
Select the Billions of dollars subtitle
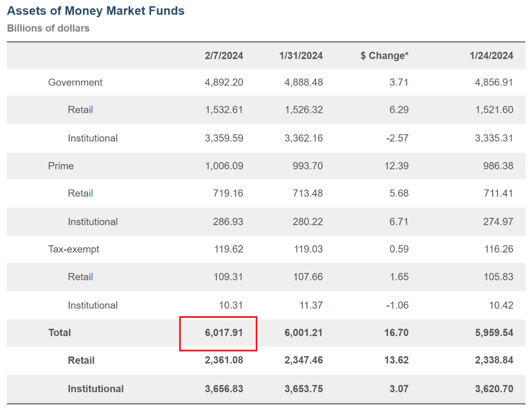pos(48,29)
